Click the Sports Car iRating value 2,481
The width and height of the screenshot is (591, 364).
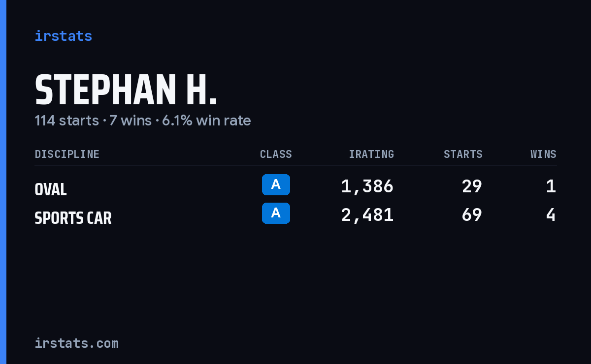(x=367, y=215)
